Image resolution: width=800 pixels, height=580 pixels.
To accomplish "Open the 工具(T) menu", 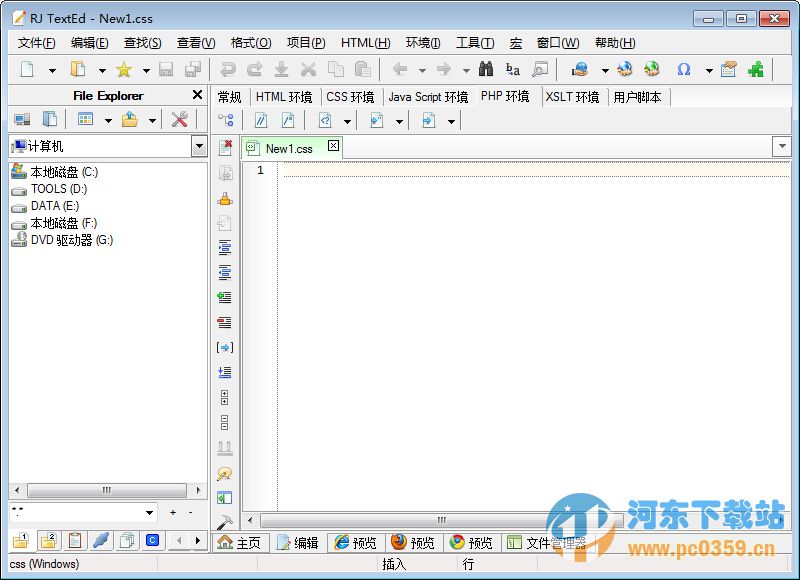I will click(x=475, y=43).
